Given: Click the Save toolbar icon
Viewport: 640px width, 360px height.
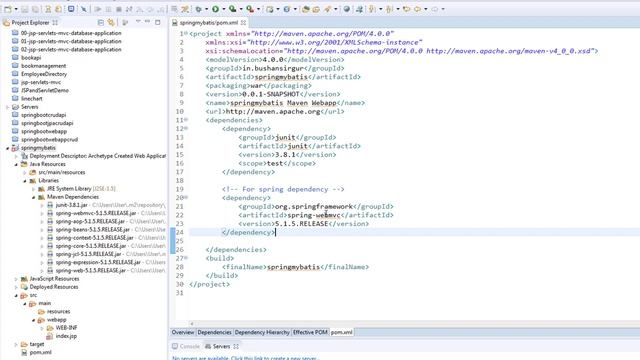Looking at the screenshot, I should pos(24,9).
